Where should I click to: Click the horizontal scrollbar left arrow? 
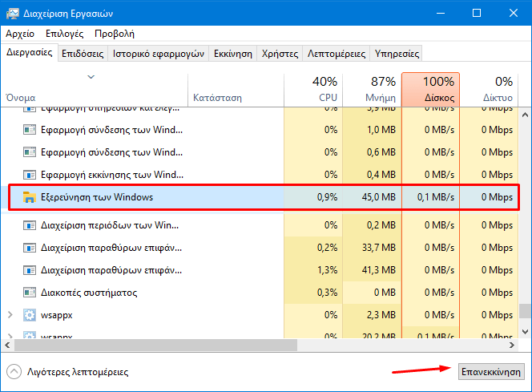[7, 346]
